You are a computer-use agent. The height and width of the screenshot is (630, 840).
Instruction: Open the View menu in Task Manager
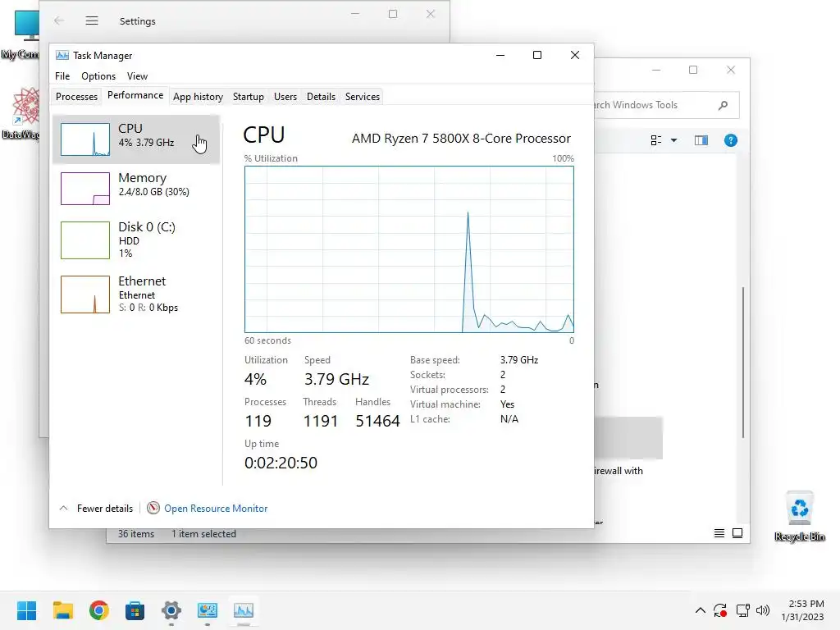coord(137,76)
